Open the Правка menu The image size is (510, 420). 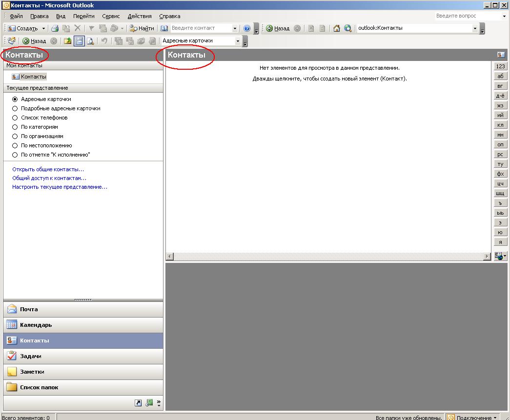point(40,16)
